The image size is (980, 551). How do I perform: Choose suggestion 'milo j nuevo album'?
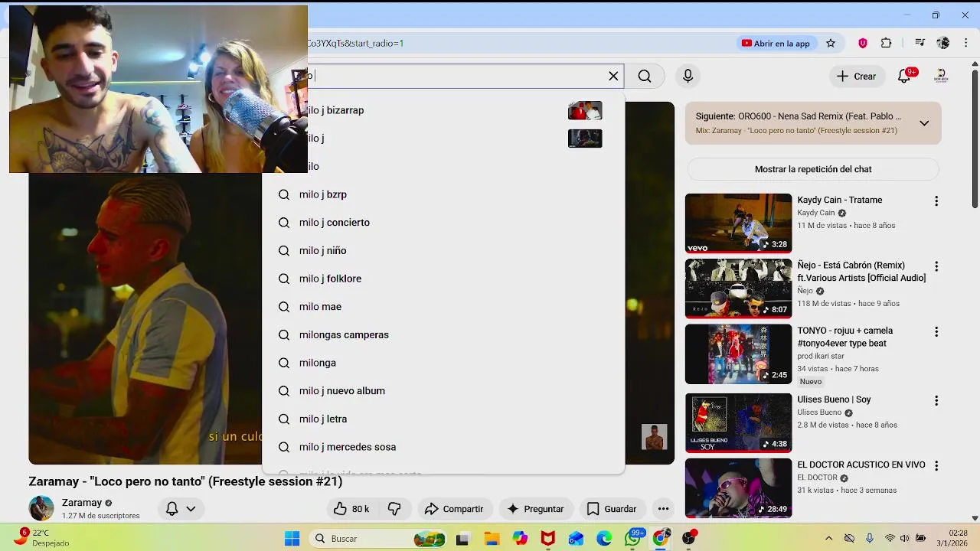443,391
